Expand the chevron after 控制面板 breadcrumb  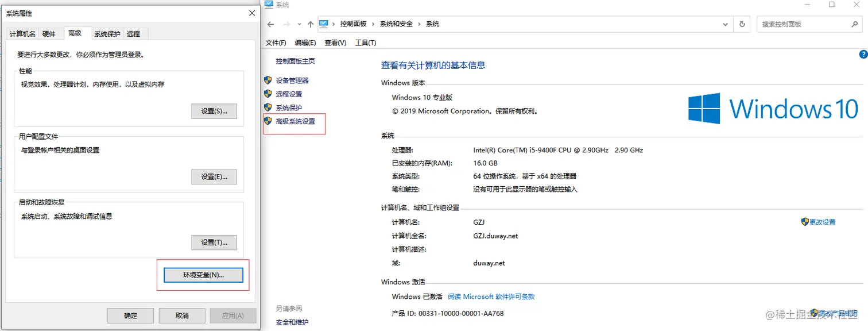pos(373,24)
